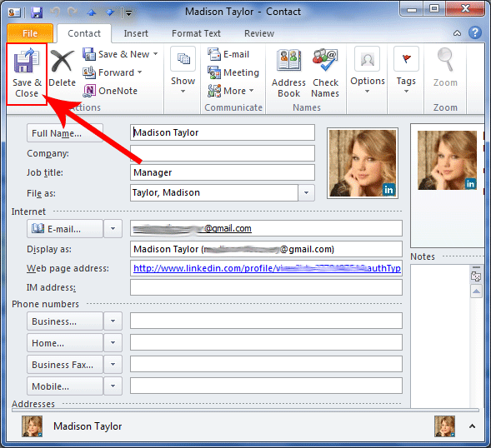This screenshot has height=448, width=491.
Task: Click the Save icon in the quick access toolbar
Action: point(37,12)
